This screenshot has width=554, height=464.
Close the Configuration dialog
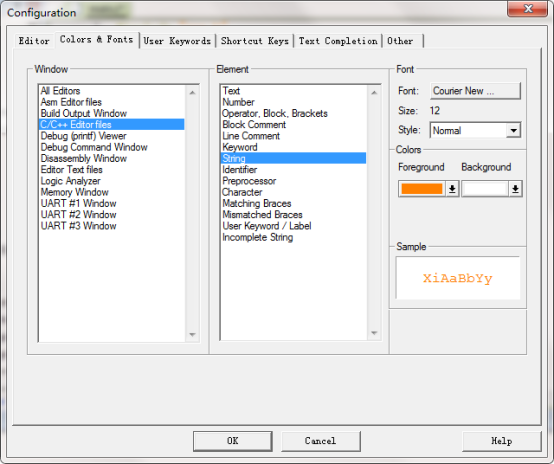tap(528, 8)
